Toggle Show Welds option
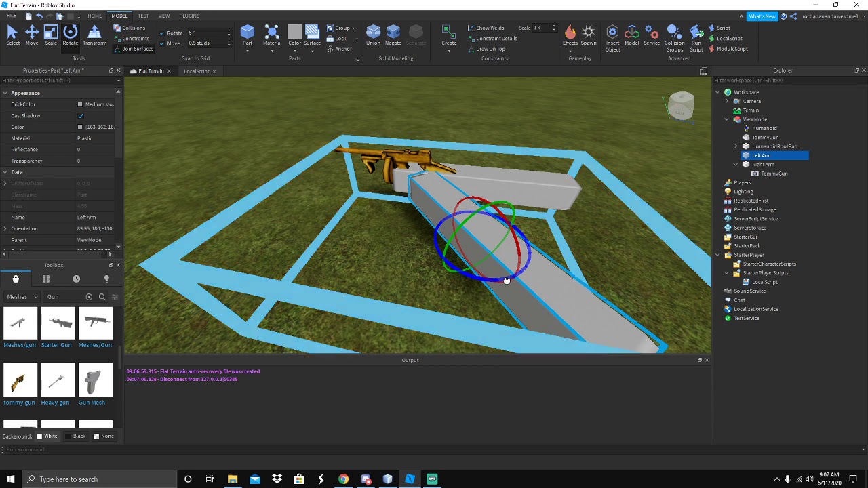This screenshot has width=868, height=488. (486, 28)
